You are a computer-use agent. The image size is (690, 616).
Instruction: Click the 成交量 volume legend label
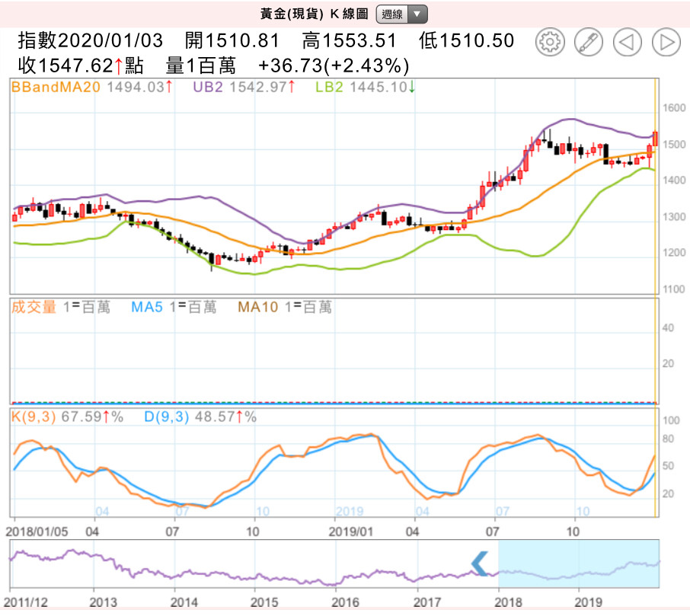coord(34,307)
